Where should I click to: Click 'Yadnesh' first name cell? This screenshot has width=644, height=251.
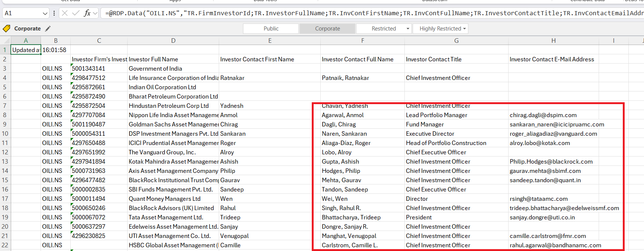[x=270, y=106]
